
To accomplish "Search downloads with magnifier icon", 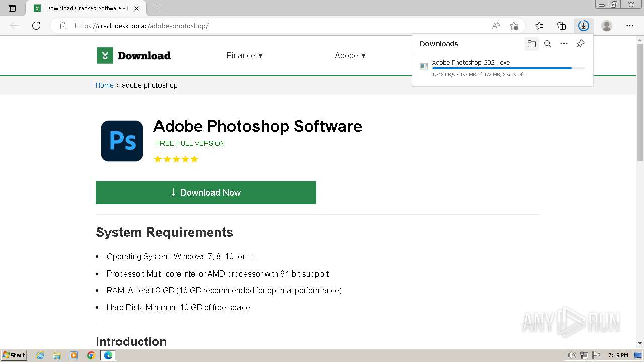I will pyautogui.click(x=548, y=44).
